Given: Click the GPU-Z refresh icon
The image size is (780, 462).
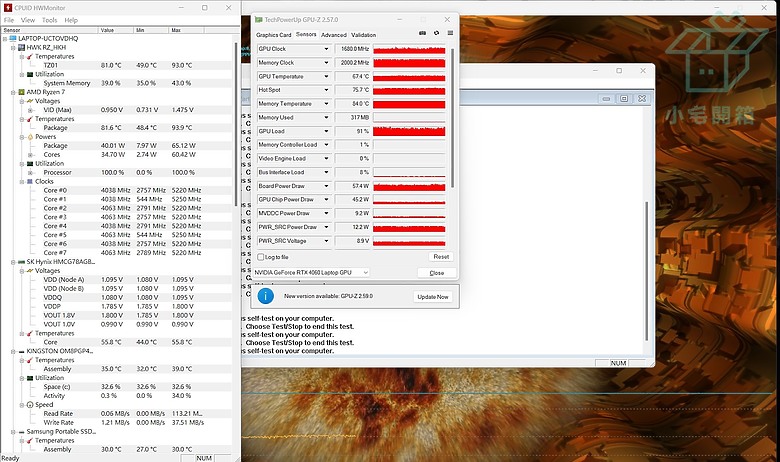Looking at the screenshot, I should tap(436, 33).
